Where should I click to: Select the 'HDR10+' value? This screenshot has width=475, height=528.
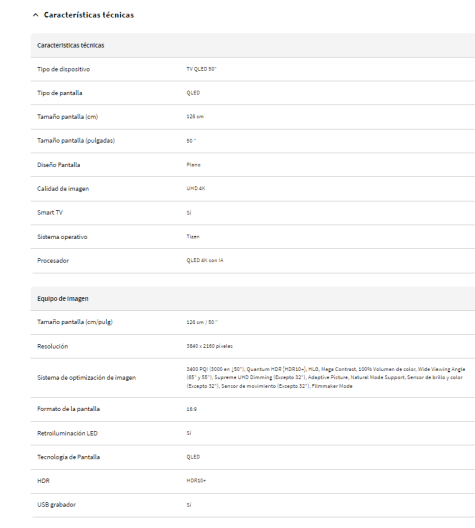(196, 481)
